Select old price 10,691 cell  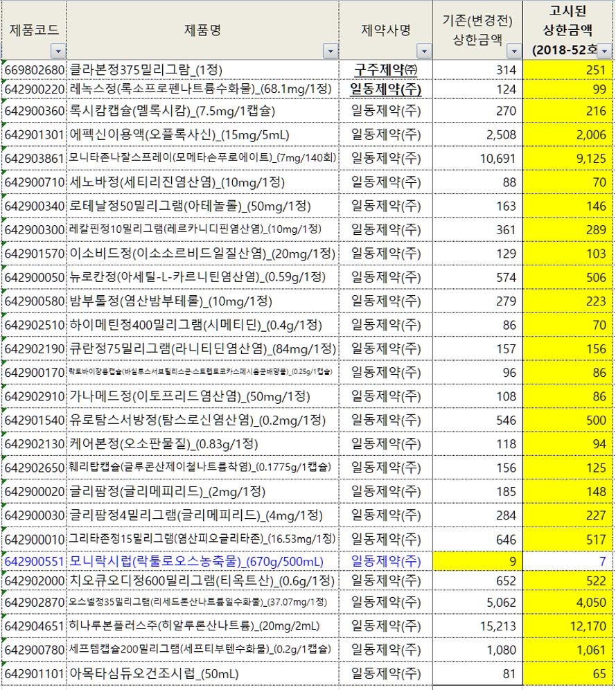[478, 159]
